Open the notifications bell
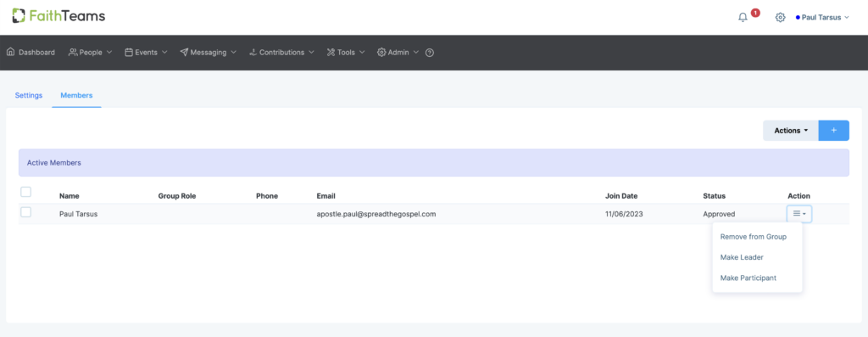Image resolution: width=868 pixels, height=337 pixels. [x=743, y=17]
